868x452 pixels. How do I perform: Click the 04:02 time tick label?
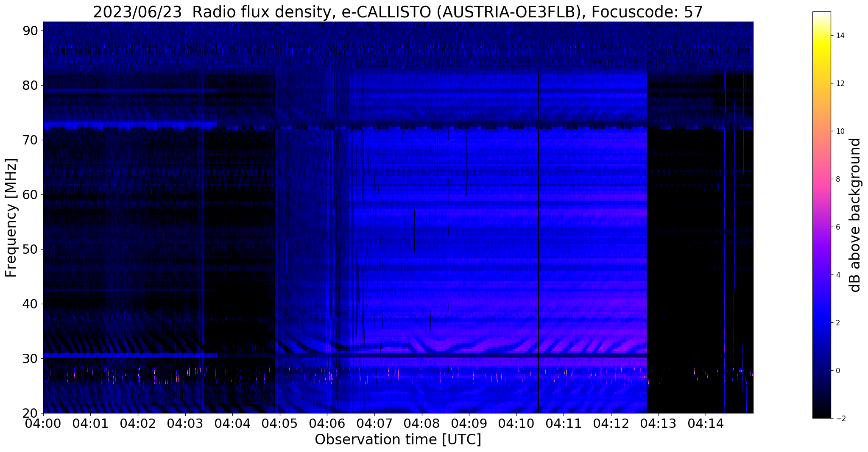tap(138, 423)
